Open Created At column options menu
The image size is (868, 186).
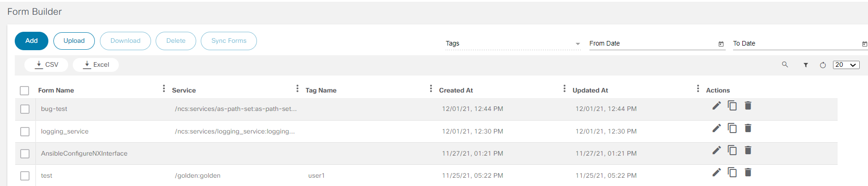pos(564,88)
